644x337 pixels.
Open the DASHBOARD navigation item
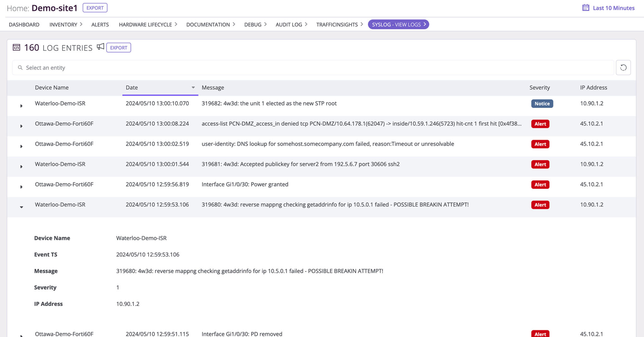[24, 24]
